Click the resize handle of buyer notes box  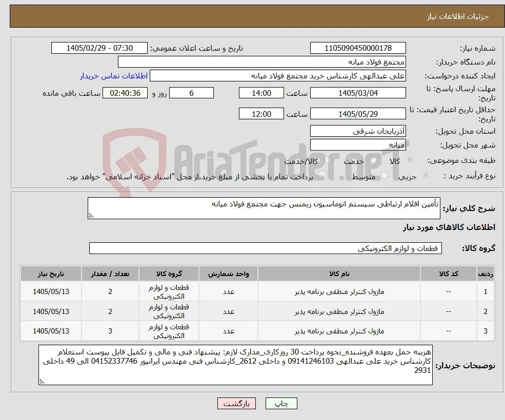tap(42, 382)
